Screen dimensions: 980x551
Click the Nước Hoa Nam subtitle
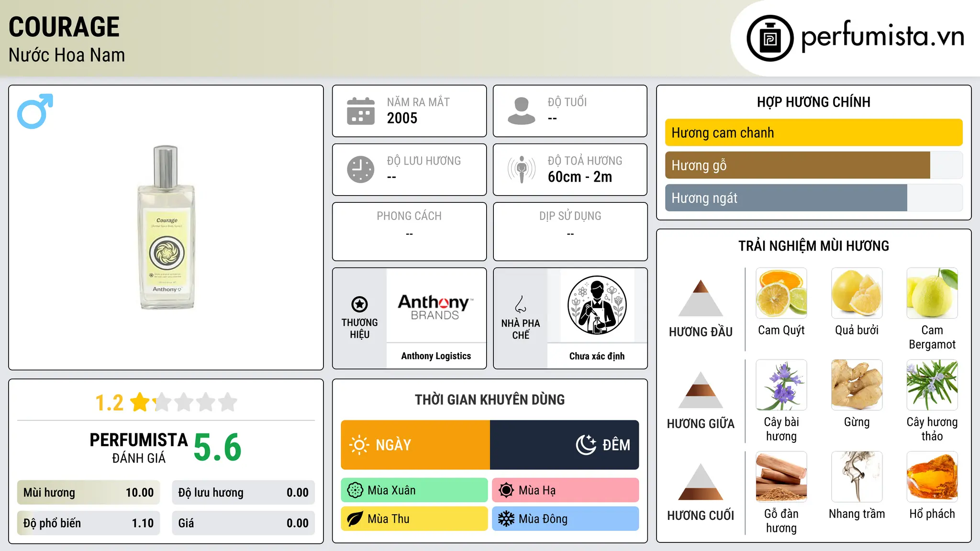pyautogui.click(x=67, y=55)
